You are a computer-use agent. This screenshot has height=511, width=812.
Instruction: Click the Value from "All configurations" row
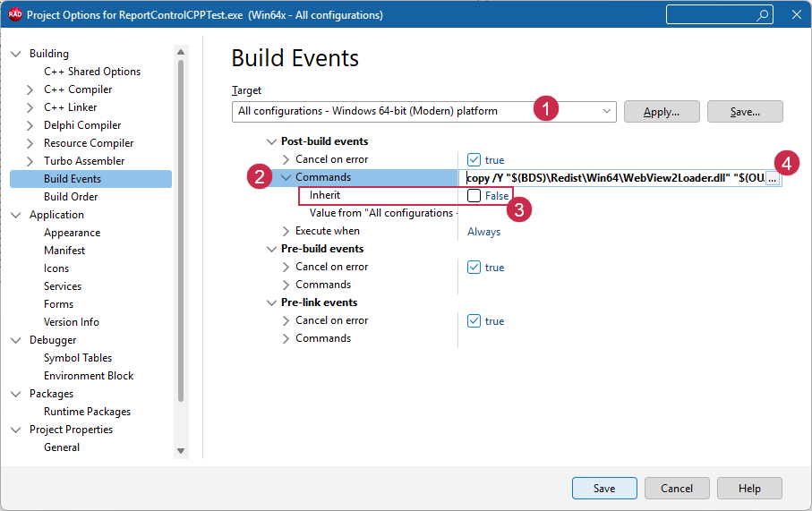point(381,213)
